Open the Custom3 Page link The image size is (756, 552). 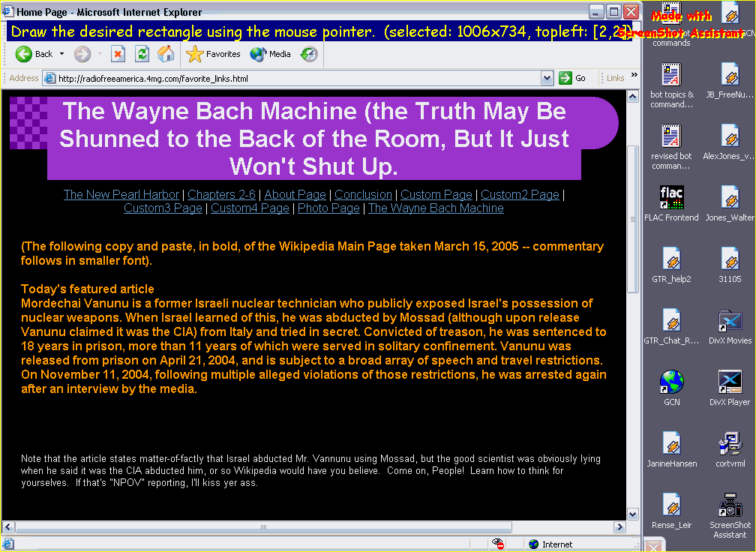163,208
